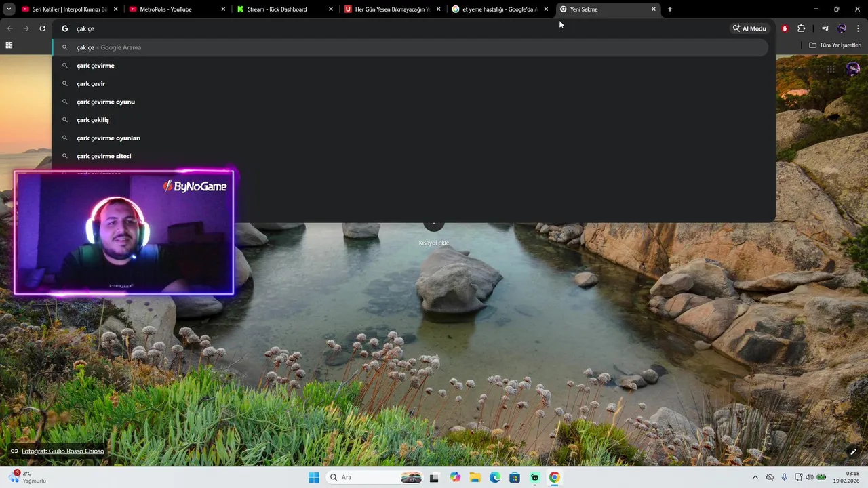Open the volume speaker tray icon
The width and height of the screenshot is (868, 488).
tap(809, 477)
